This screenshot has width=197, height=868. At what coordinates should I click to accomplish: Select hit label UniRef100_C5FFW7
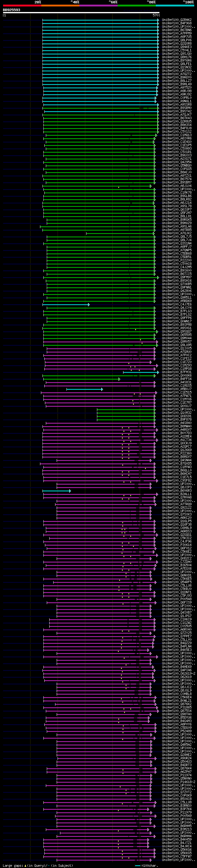[x=177, y=856]
